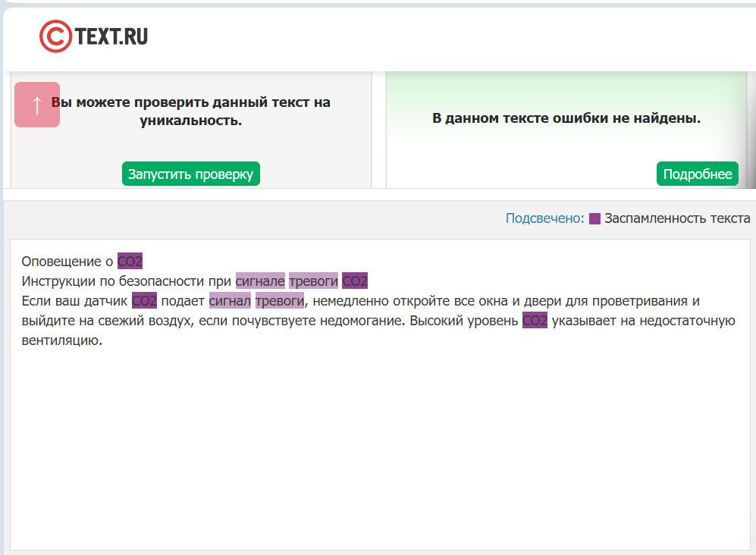The height and width of the screenshot is (555, 756).
Task: Click the pink scroll-to-top arrow
Action: point(37,105)
